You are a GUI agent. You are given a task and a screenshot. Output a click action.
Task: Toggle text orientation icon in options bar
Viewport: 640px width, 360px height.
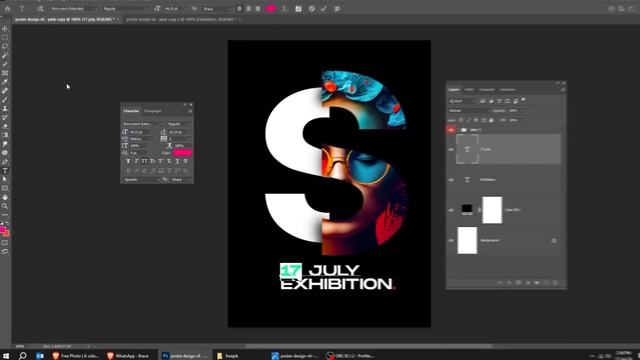tap(40, 9)
